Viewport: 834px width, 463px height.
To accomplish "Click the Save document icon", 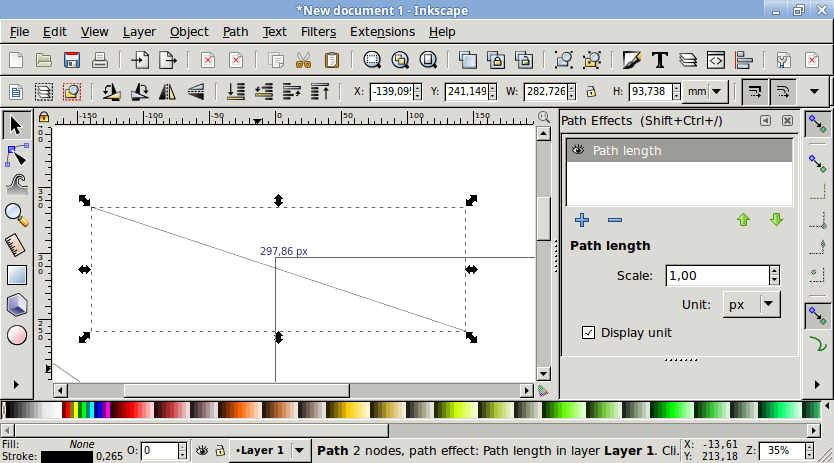I will tap(72, 60).
